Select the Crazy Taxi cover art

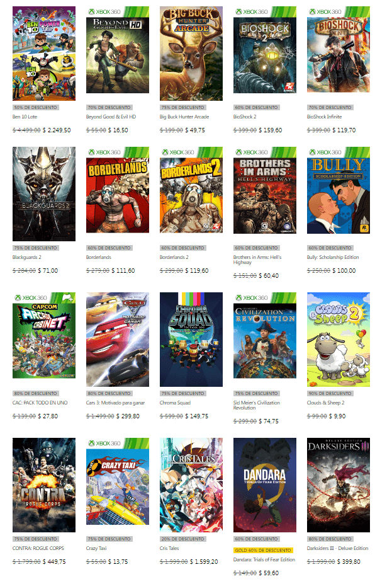coord(118,481)
